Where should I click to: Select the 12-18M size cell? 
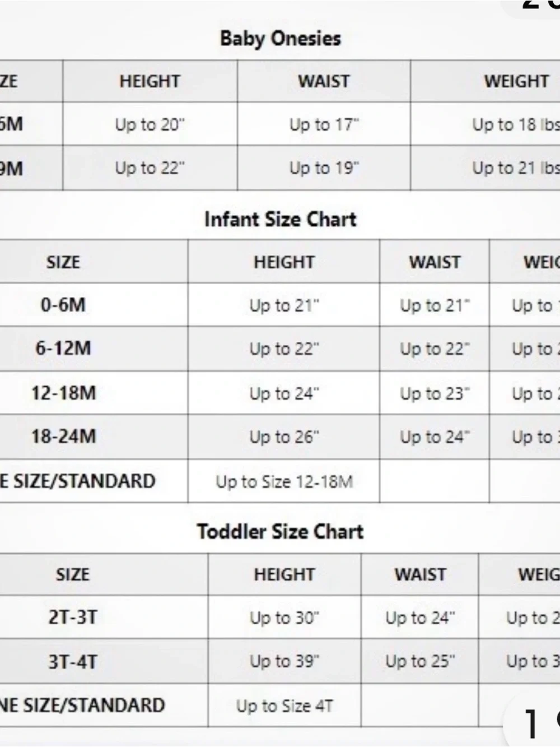pos(63,393)
